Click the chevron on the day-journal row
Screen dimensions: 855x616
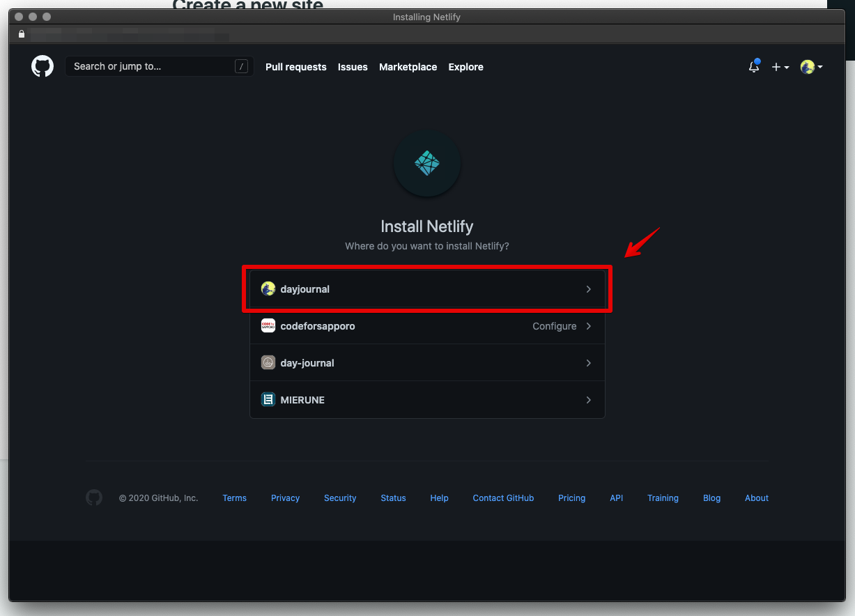click(x=589, y=363)
